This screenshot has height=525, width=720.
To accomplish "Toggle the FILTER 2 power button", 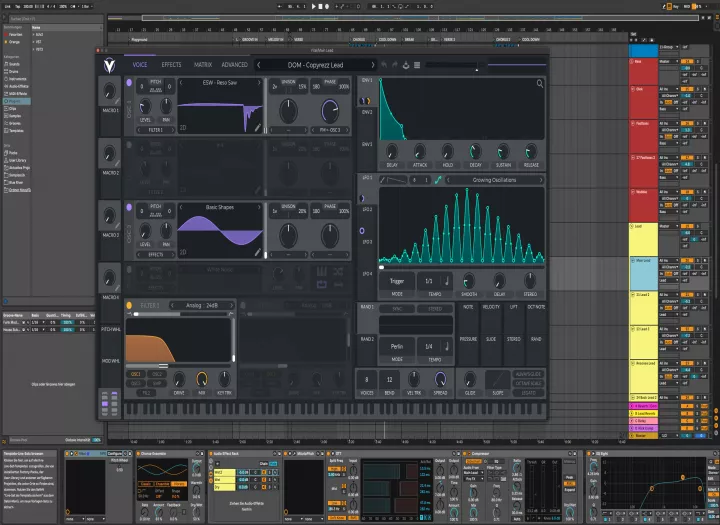I will (x=243, y=305).
